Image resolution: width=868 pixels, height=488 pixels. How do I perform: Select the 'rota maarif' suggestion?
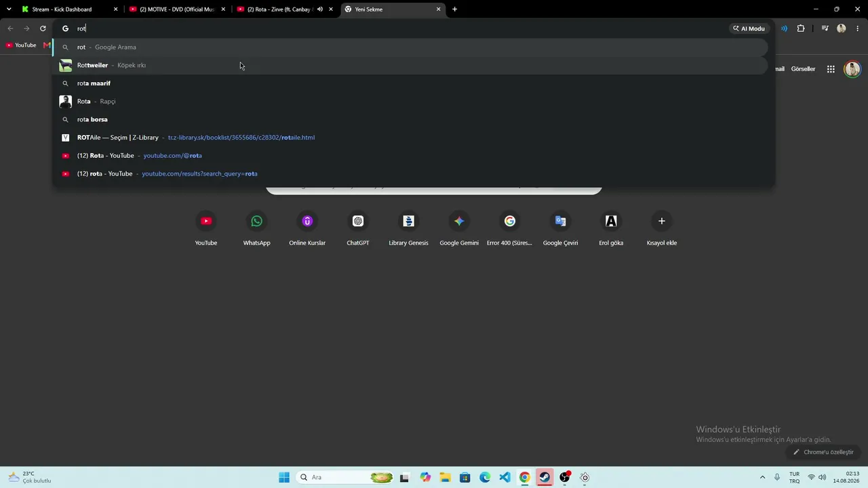410,83
